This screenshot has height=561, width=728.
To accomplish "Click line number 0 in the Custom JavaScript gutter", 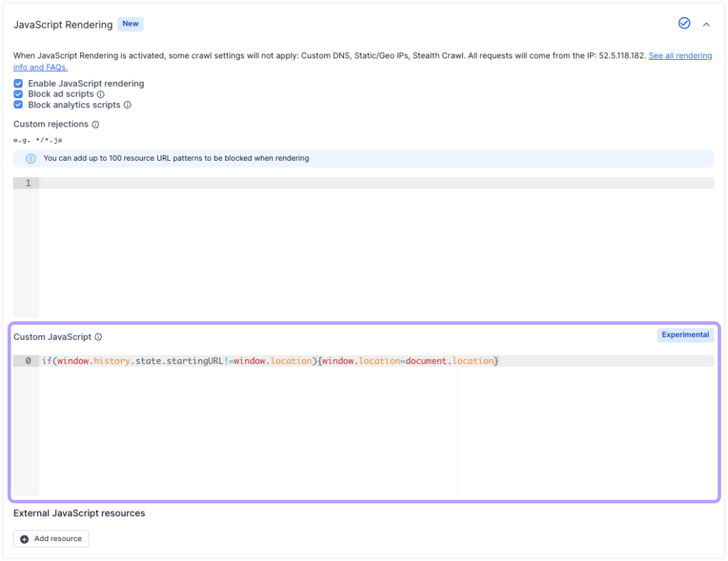I will (x=26, y=360).
